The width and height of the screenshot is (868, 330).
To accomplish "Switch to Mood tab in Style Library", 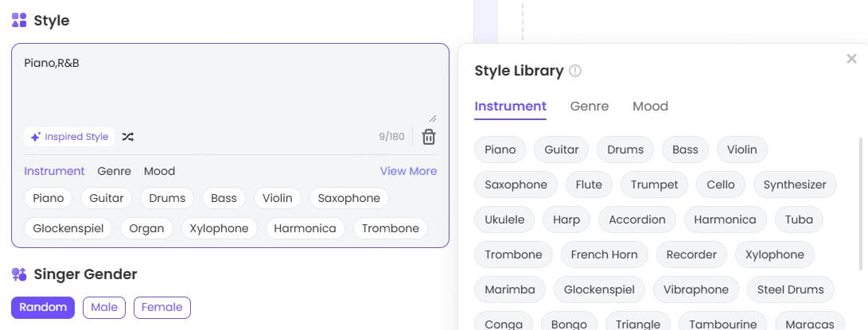I will point(650,107).
